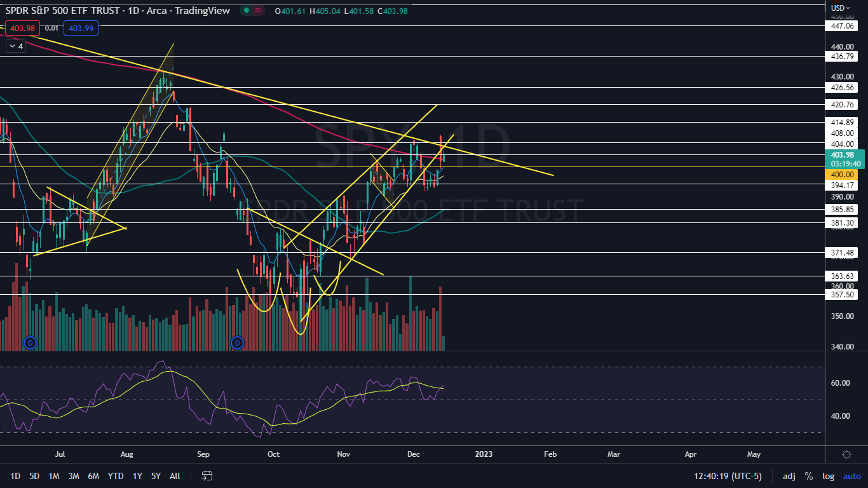Click the blue buy price 403.99 button
The image size is (868, 488).
(x=83, y=28)
